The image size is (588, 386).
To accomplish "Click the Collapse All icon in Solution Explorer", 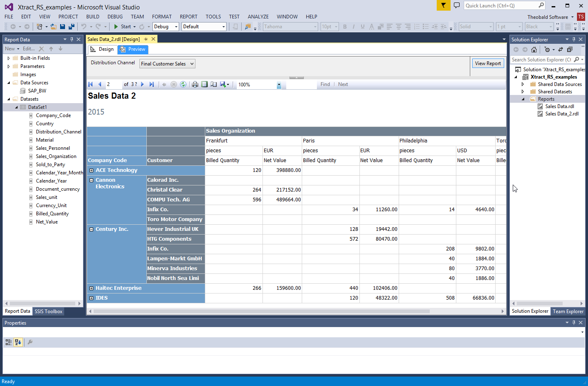I will click(x=570, y=50).
